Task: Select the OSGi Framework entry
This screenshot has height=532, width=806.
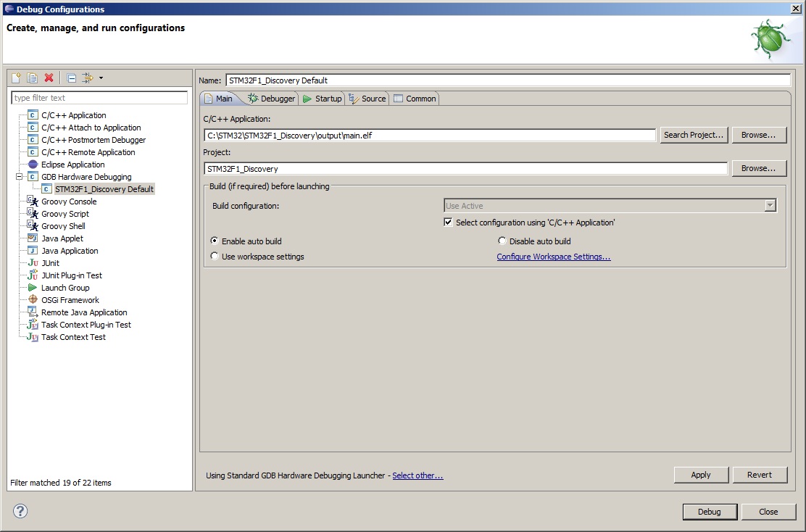Action: [70, 300]
